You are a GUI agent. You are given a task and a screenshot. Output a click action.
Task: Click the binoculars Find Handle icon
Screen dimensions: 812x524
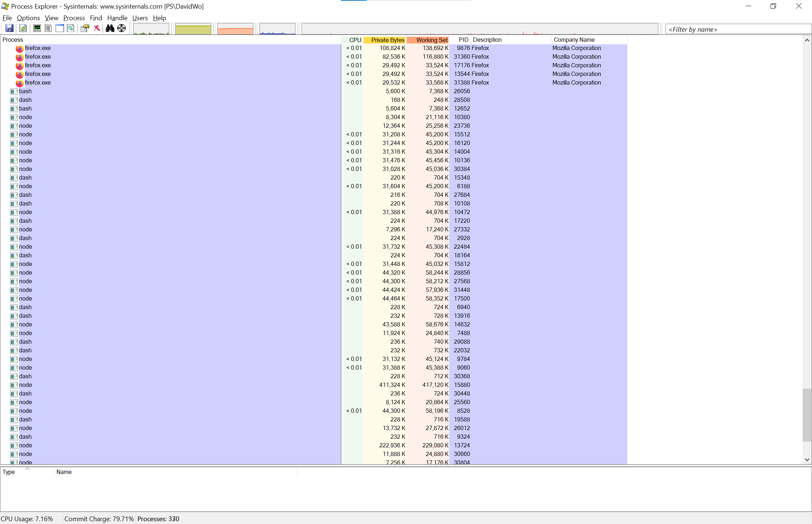click(x=110, y=28)
